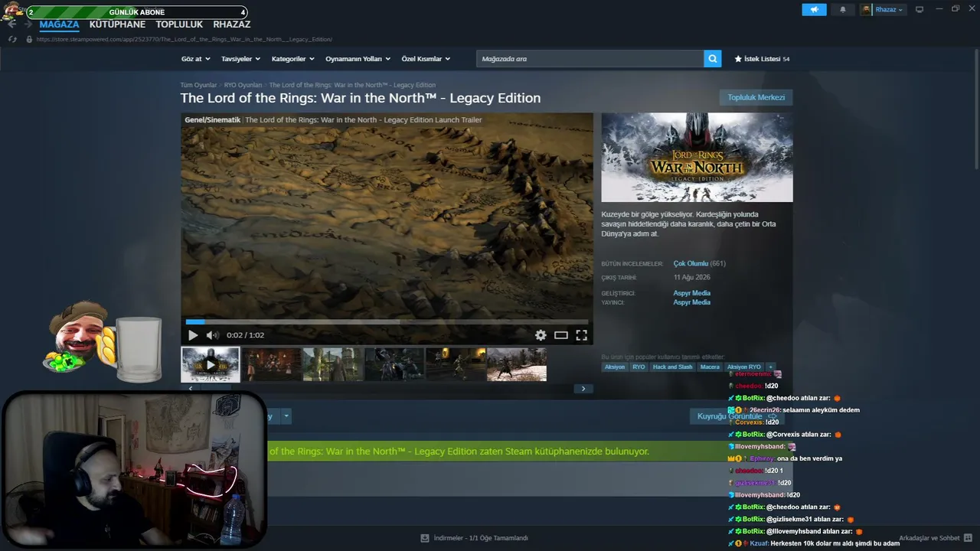Open the notifications bell

click(843, 9)
